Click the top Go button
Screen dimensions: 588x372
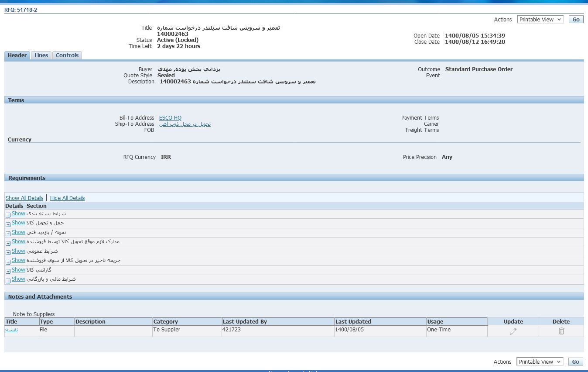pos(576,20)
